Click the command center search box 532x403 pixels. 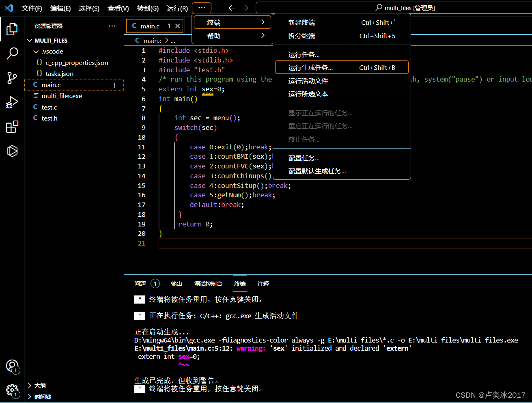tap(394, 8)
